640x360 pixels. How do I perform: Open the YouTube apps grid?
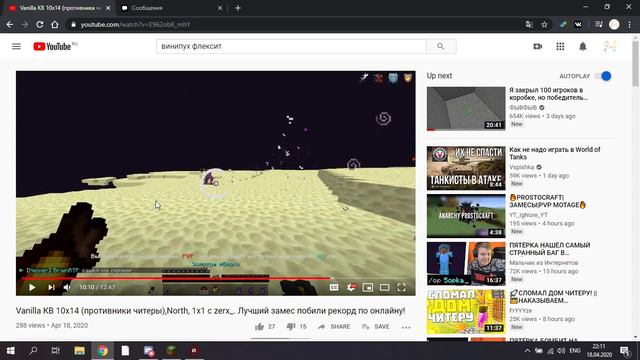pos(560,47)
